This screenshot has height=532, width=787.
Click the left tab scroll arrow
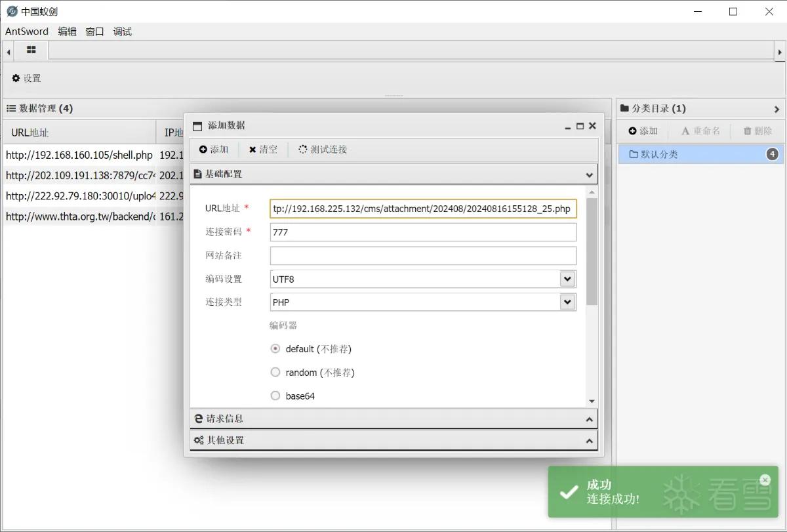pos(9,51)
